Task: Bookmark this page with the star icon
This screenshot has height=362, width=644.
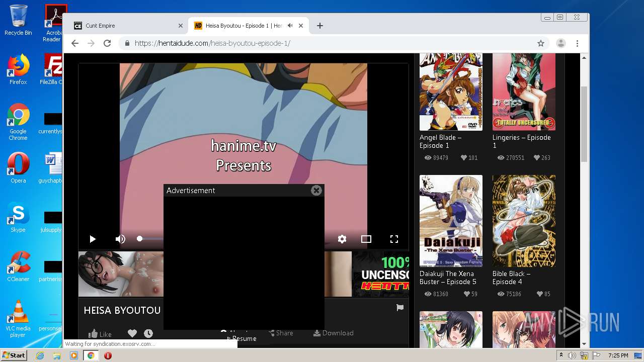Action: tap(541, 43)
